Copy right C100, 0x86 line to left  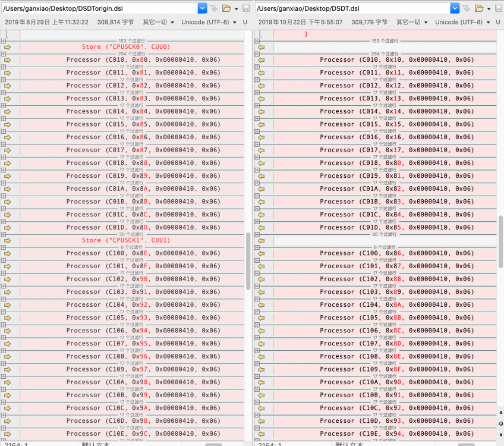point(262,253)
